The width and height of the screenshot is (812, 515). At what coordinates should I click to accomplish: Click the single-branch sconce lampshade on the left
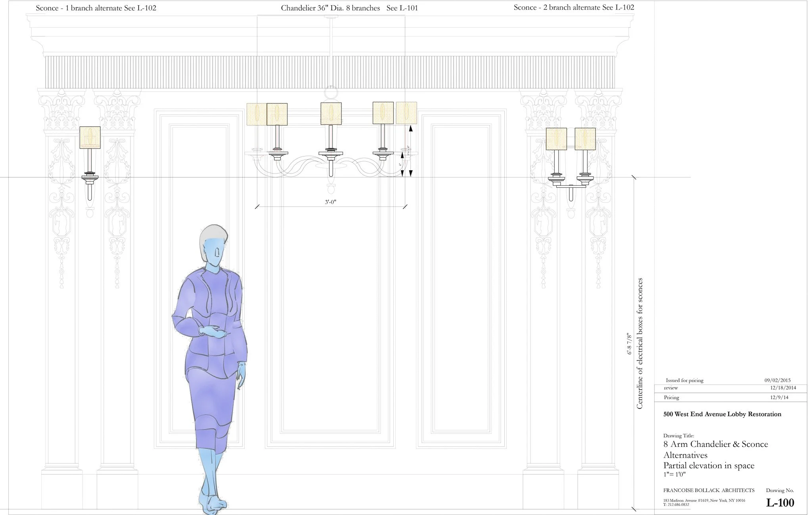pos(90,137)
